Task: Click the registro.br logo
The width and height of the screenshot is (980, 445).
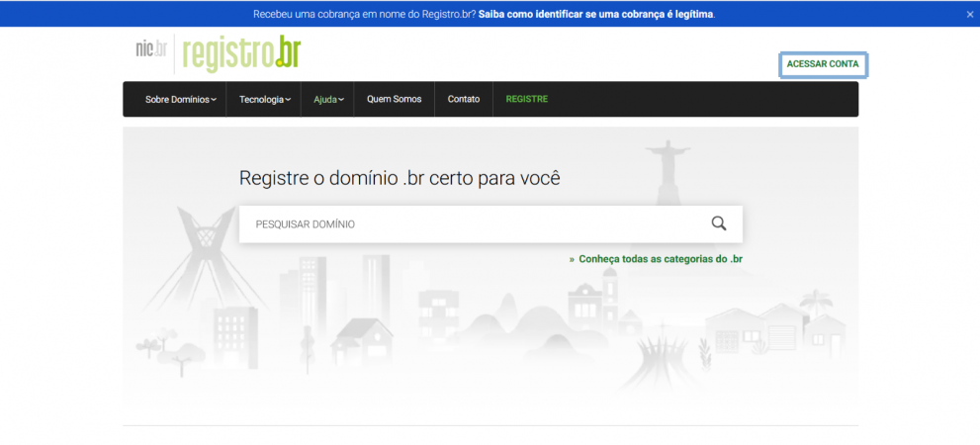Action: (x=242, y=53)
